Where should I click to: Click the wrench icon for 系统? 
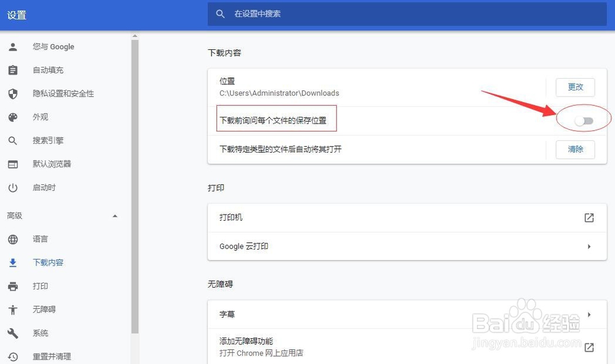(13, 333)
